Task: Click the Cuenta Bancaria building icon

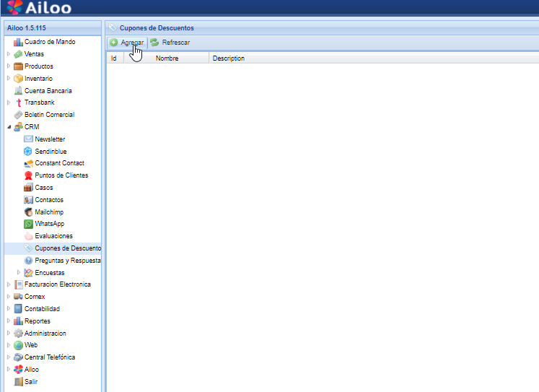Action: [x=18, y=91]
